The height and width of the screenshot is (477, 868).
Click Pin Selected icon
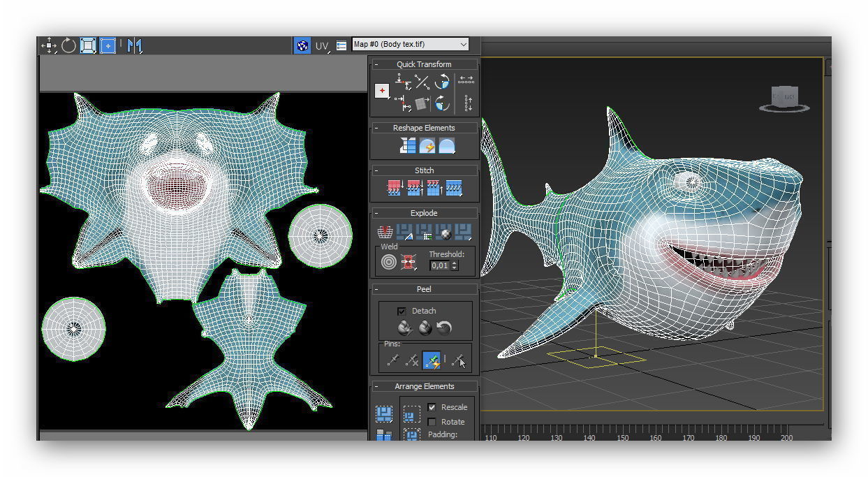tap(393, 360)
